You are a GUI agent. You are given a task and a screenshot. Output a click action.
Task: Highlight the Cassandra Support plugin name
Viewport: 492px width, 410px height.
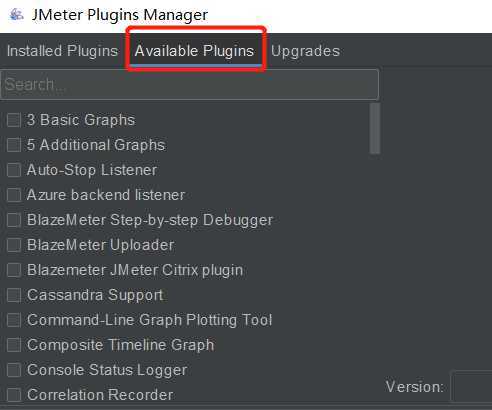[x=95, y=295]
